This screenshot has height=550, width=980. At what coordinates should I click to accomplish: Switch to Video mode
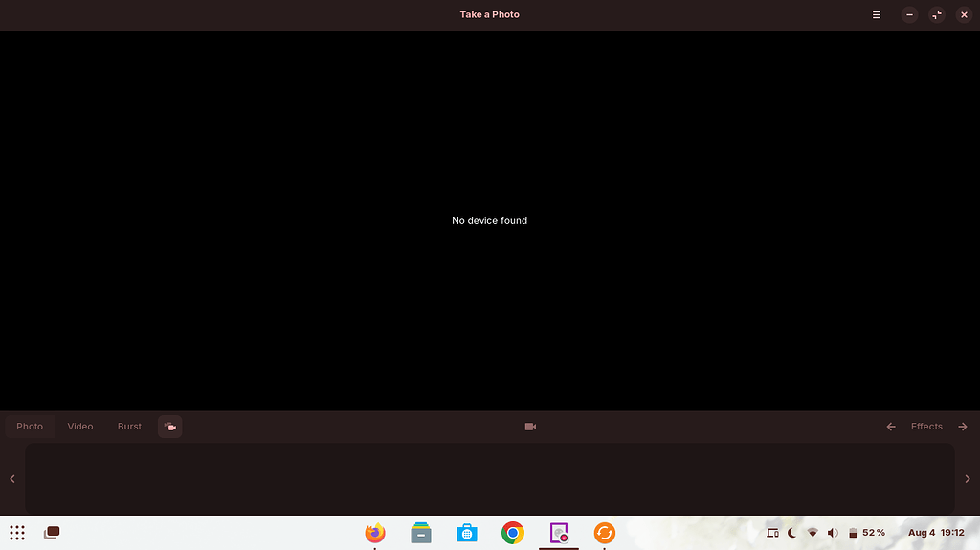[80, 427]
